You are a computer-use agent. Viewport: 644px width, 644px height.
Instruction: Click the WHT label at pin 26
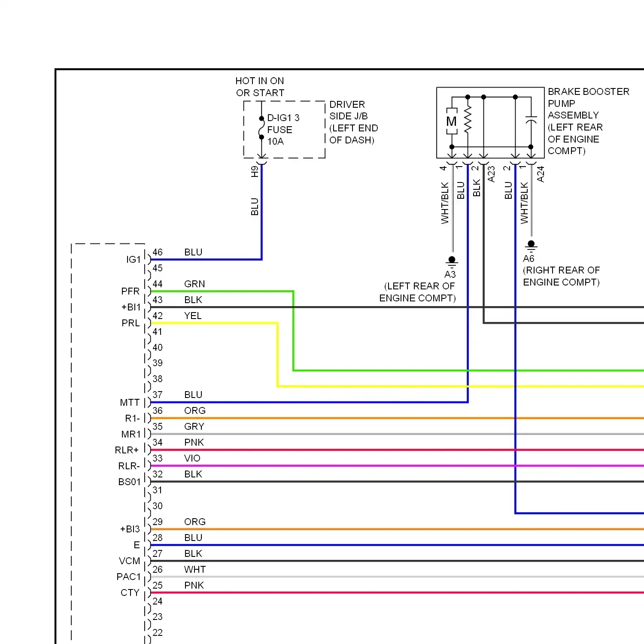195,569
